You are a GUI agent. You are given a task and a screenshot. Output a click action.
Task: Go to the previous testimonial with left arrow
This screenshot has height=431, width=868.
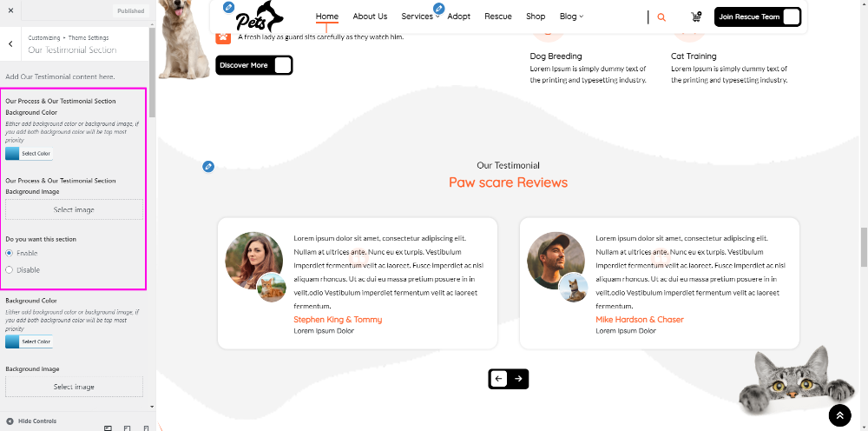(498, 379)
